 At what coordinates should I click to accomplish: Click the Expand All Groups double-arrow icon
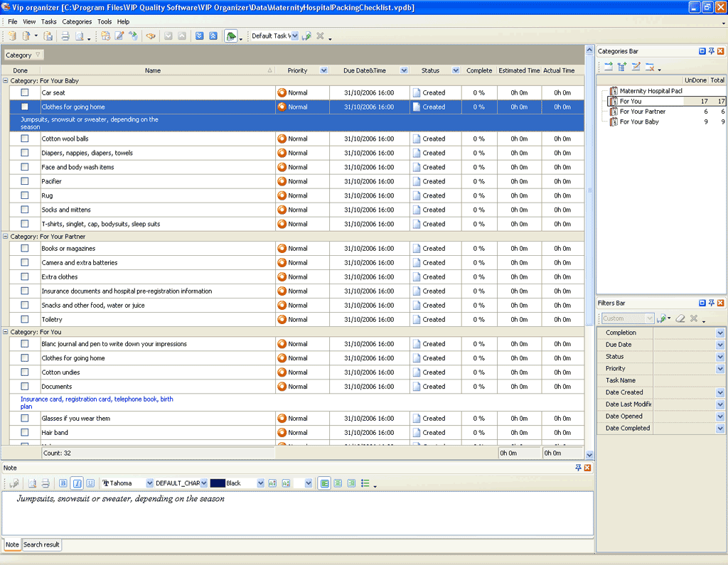200,36
